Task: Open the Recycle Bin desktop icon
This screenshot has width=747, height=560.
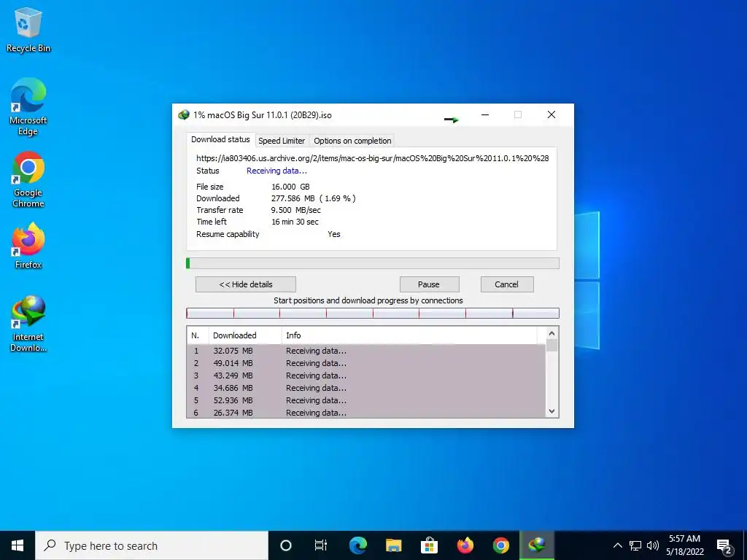Action: pos(28,29)
